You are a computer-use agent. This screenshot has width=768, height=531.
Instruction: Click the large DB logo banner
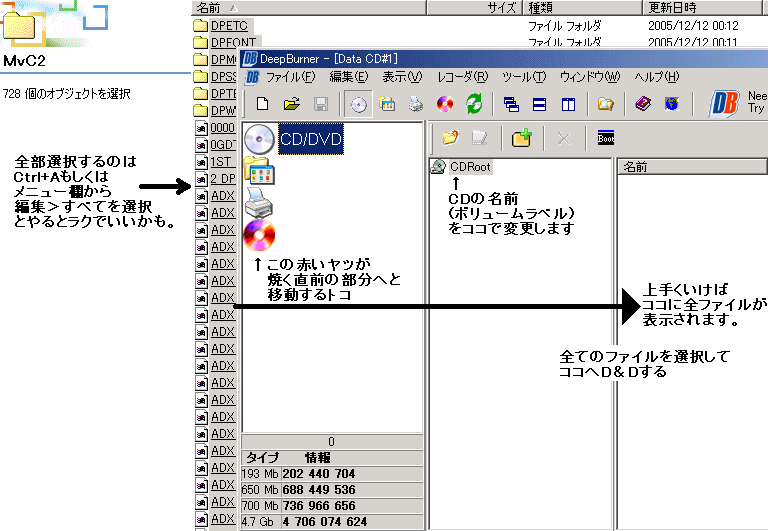coord(724,103)
